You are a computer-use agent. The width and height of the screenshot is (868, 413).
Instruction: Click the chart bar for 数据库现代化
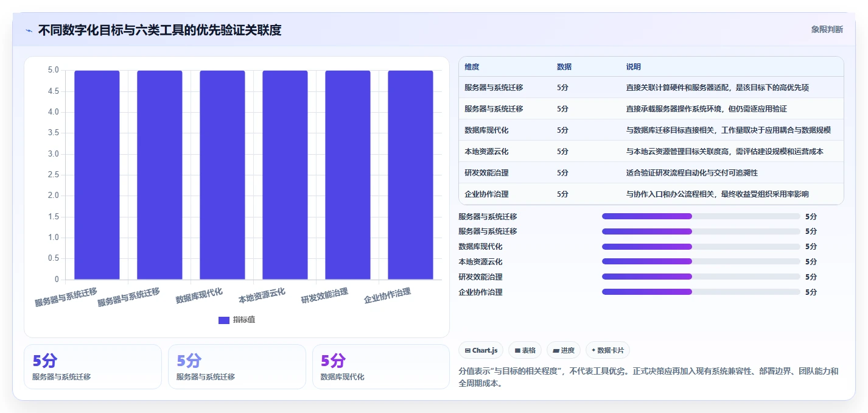[222, 175]
